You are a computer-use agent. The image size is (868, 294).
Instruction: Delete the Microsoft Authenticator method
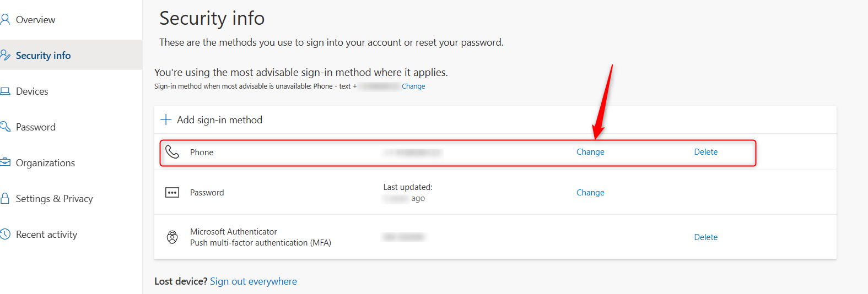[705, 237]
